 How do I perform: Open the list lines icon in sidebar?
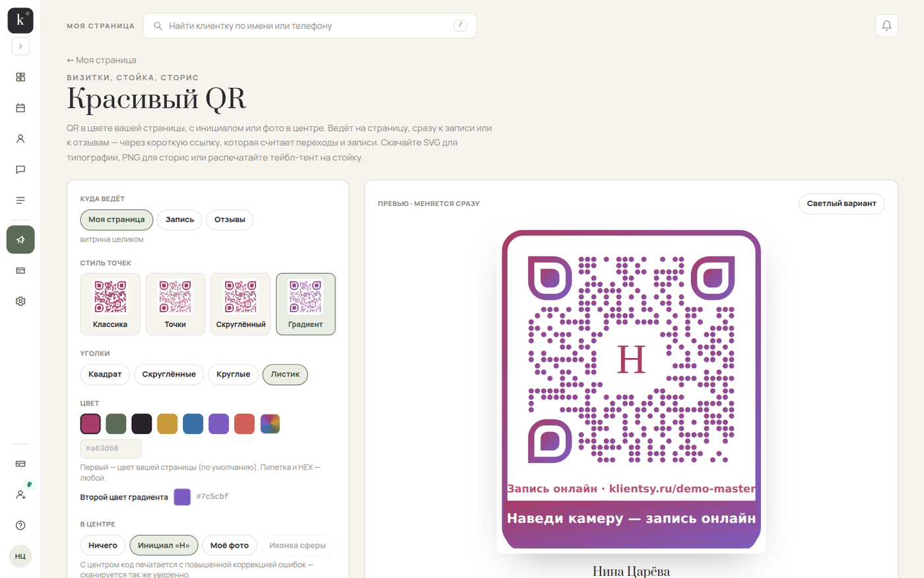click(20, 200)
